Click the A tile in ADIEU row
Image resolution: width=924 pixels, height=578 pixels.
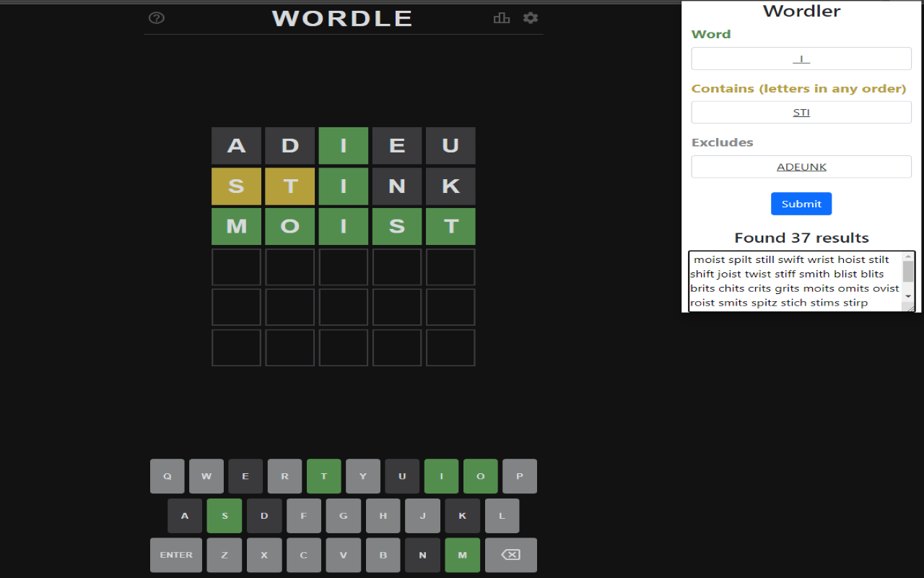[x=236, y=145]
